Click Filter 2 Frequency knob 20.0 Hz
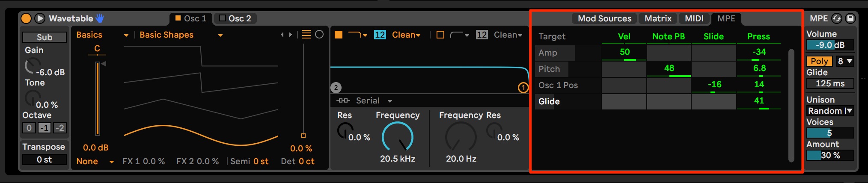Image resolution: width=868 pixels, height=183 pixels. pyautogui.click(x=461, y=137)
